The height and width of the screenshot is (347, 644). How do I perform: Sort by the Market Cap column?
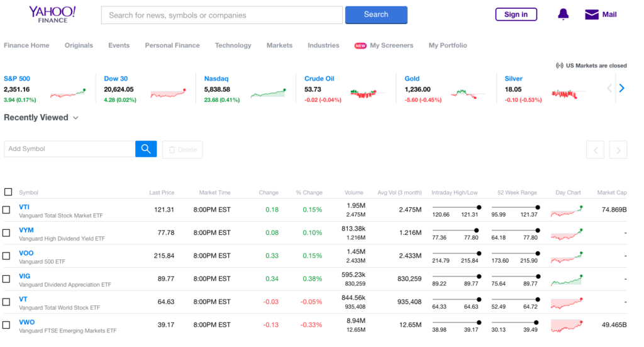point(612,193)
